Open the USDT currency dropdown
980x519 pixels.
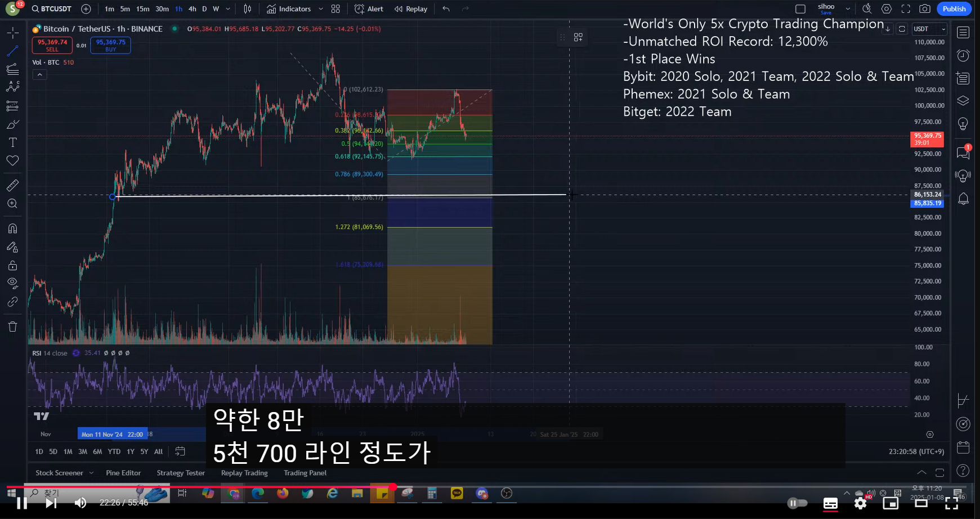tap(929, 29)
